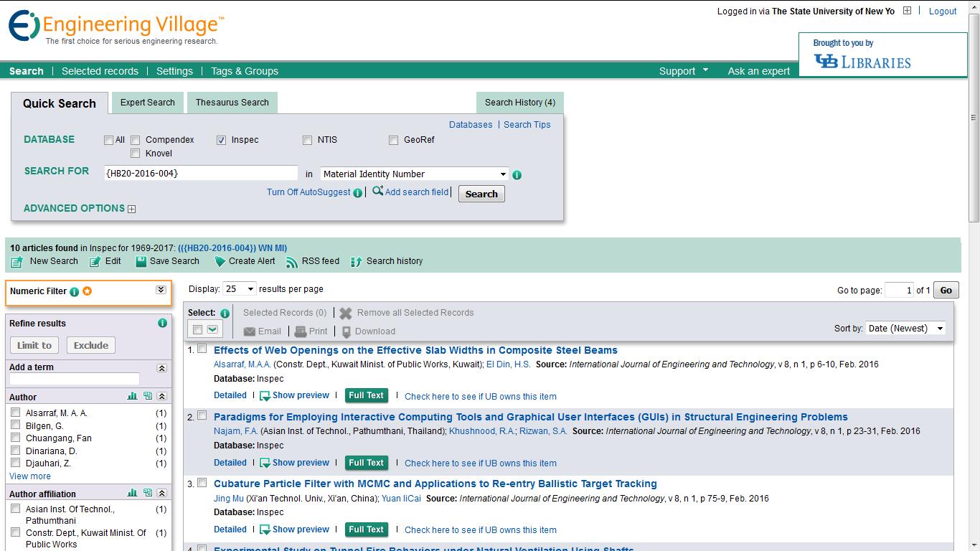Collapse the Author facet section
The height and width of the screenshot is (551, 980).
click(162, 396)
